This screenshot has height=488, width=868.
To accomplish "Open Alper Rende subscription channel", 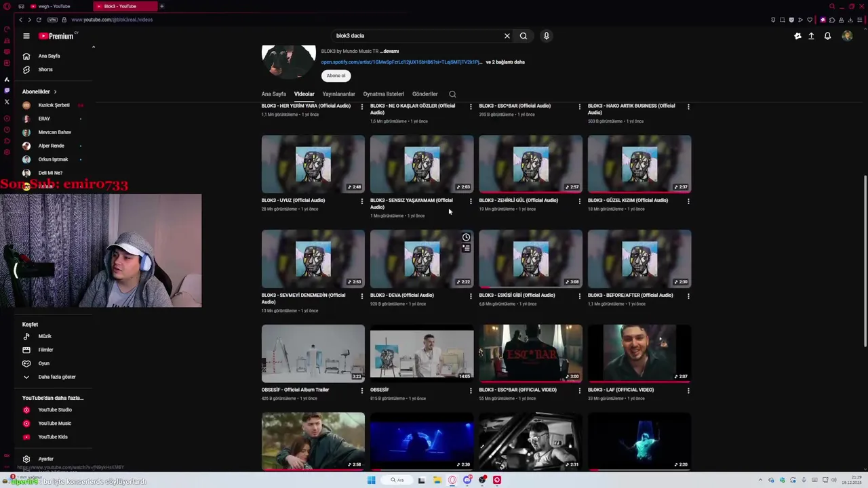I will pyautogui.click(x=51, y=146).
